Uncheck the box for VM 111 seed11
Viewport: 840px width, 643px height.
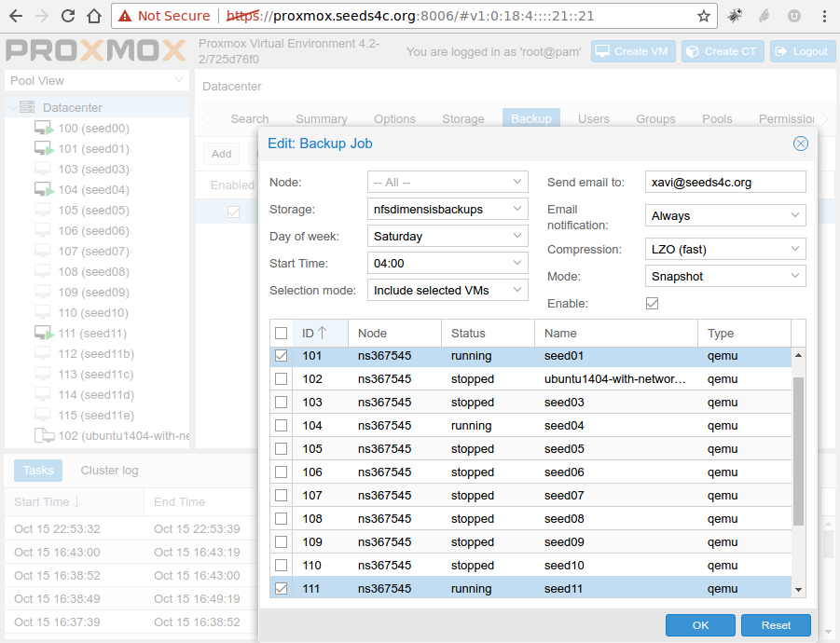pyautogui.click(x=281, y=588)
